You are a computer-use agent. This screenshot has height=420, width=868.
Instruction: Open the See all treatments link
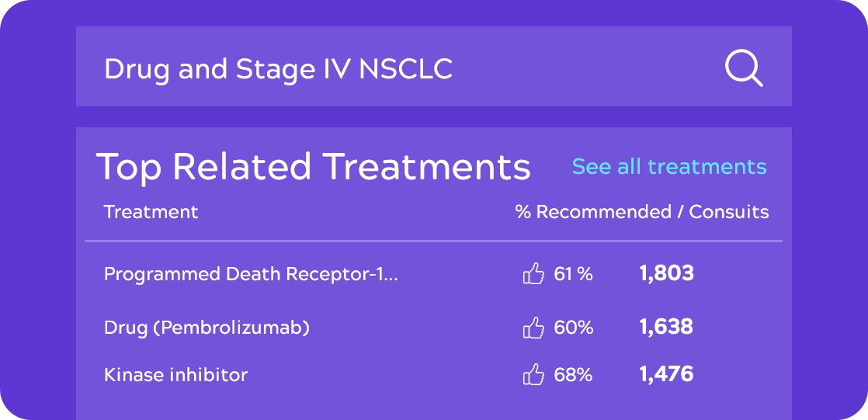point(669,167)
